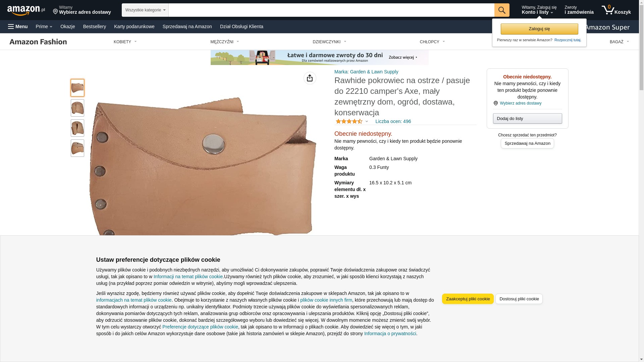Click the Dodaj do listy button
Screen dimensions: 644x362
pos(528,119)
